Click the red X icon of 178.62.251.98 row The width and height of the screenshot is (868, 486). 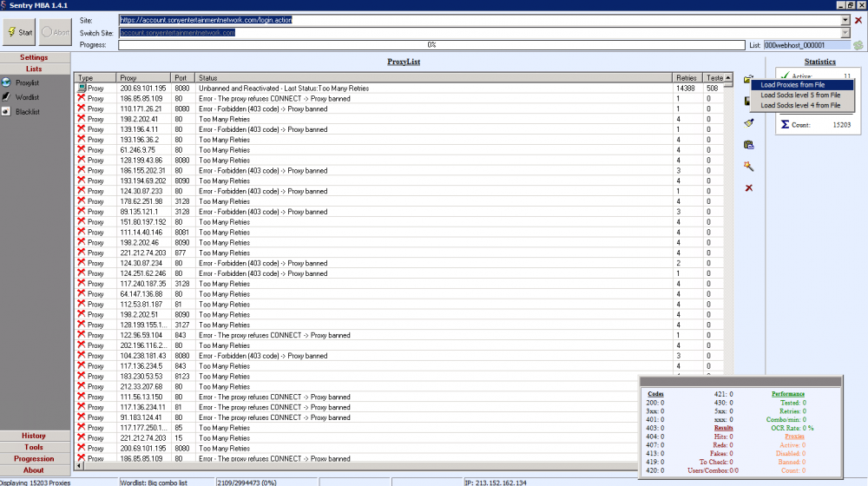pos(82,201)
